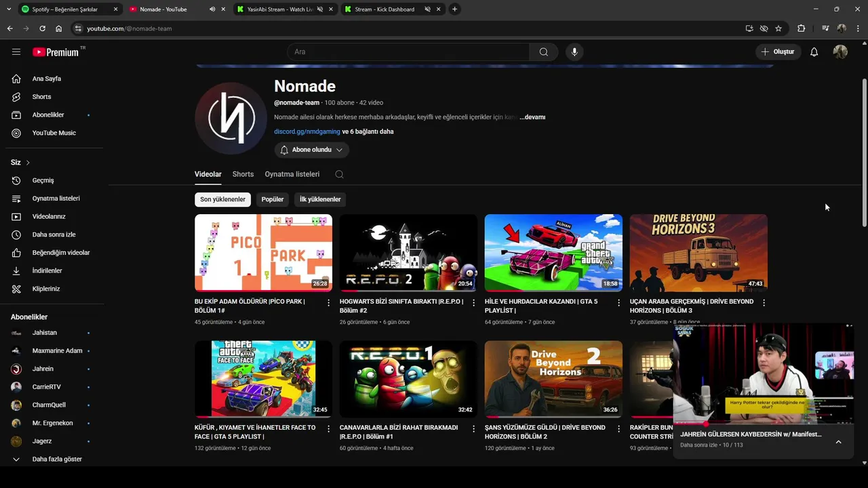Open options for CANAVARLARLA R.E.P.O video
Screen dimensions: 868x488
[474, 429]
